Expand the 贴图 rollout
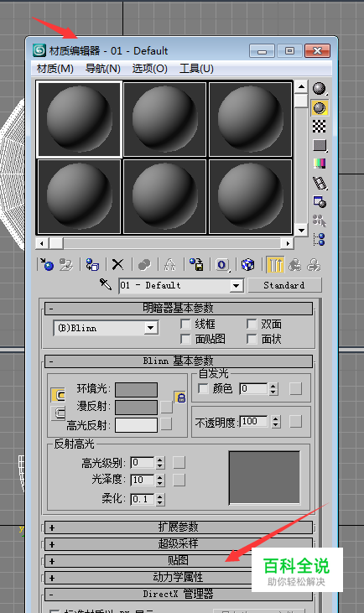The width and height of the screenshot is (364, 613). point(179,561)
